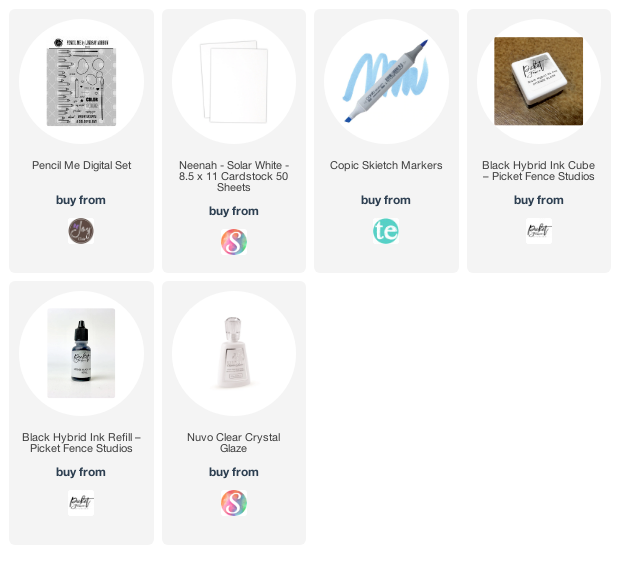Viewport: 620px width, 565px height.
Task: Open the Pencil Me Digital Set image
Action: 81,81
